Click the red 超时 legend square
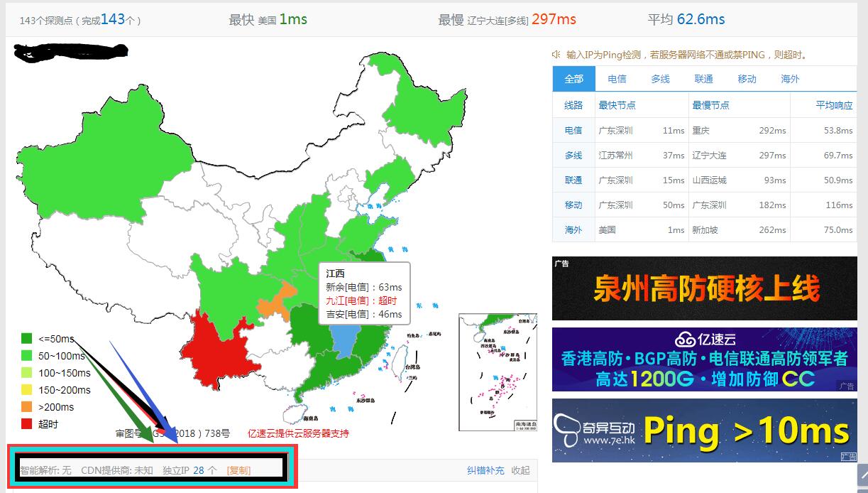Screen dimensions: 868x493 [27, 424]
